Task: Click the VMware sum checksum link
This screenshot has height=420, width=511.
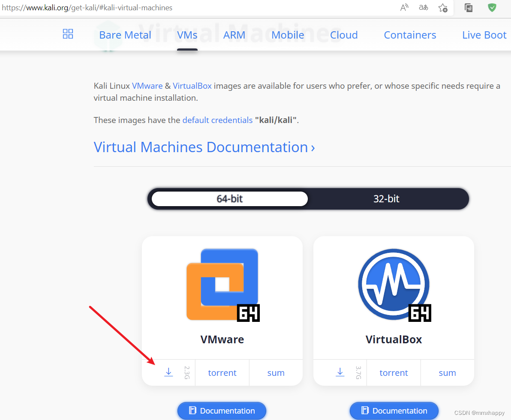Action: (x=276, y=373)
